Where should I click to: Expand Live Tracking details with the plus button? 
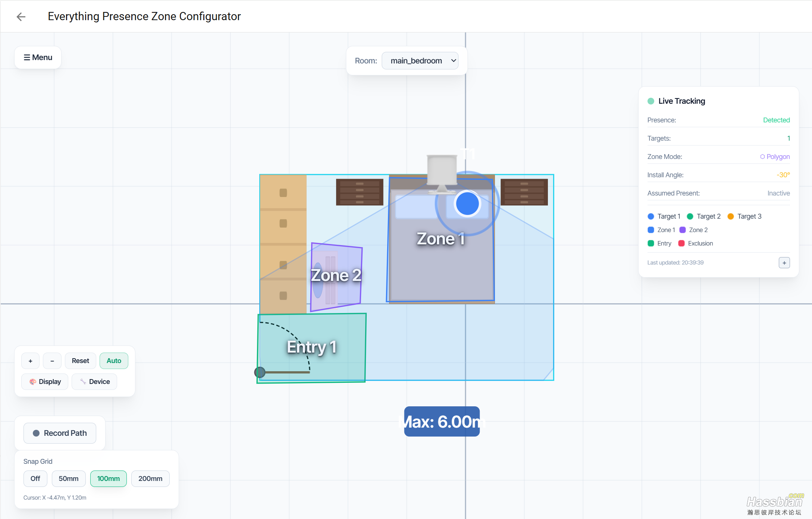tap(784, 263)
